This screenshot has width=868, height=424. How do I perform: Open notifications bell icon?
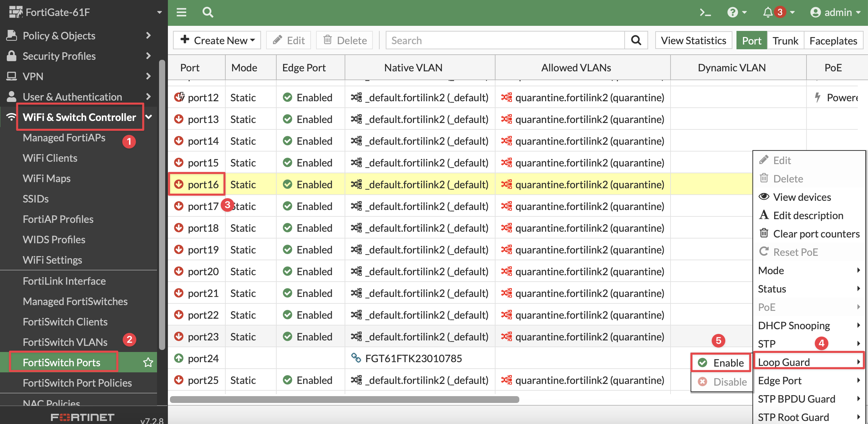point(768,13)
